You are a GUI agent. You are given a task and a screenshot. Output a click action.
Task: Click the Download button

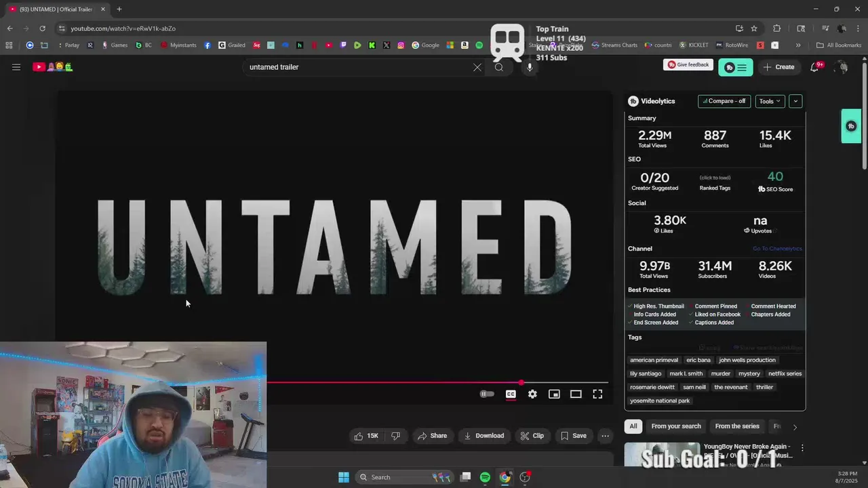(x=484, y=436)
